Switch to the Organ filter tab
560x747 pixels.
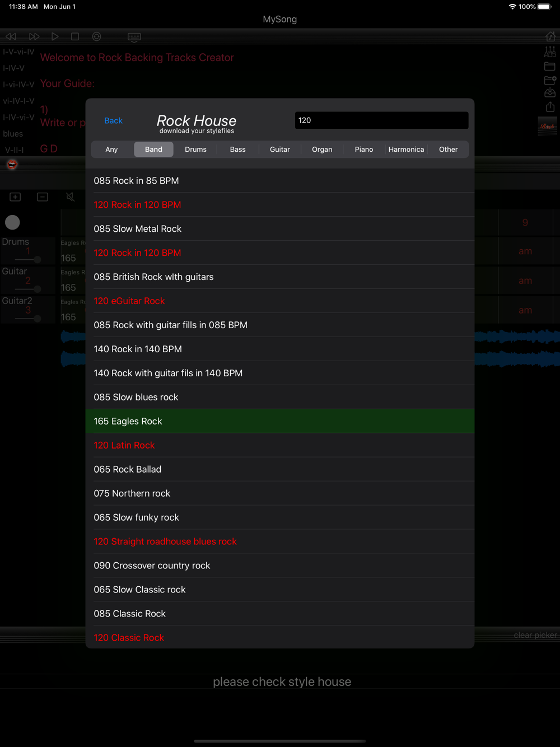click(322, 150)
